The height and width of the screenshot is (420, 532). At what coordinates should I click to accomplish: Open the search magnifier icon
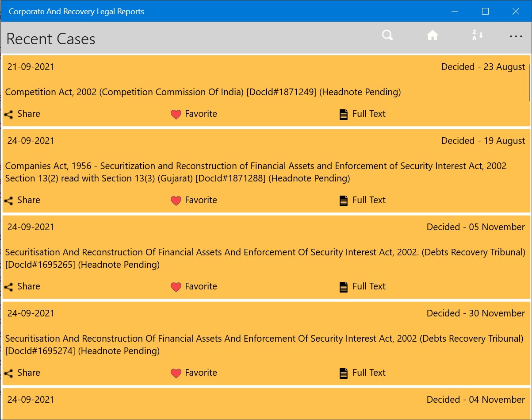point(387,35)
